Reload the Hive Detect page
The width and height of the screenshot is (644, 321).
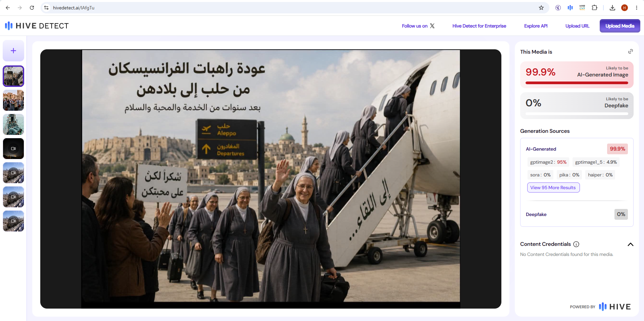(32, 8)
